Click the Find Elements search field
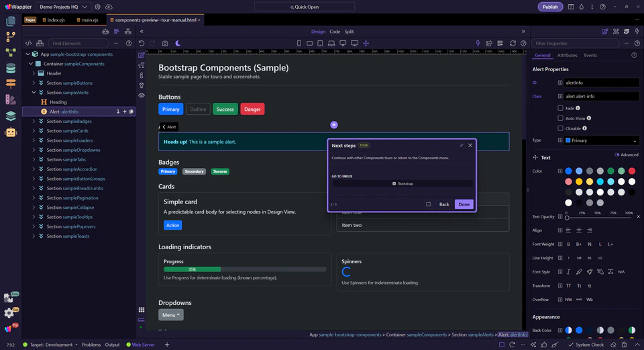The width and height of the screenshot is (644, 350). (x=78, y=43)
